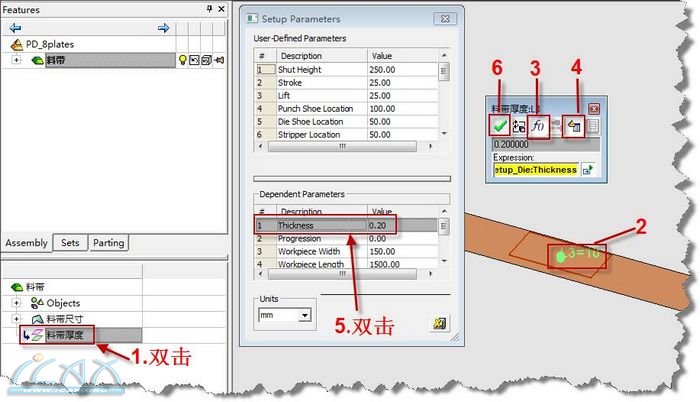
Task: Click the 250.00 Shut Height value
Action: pyautogui.click(x=382, y=70)
